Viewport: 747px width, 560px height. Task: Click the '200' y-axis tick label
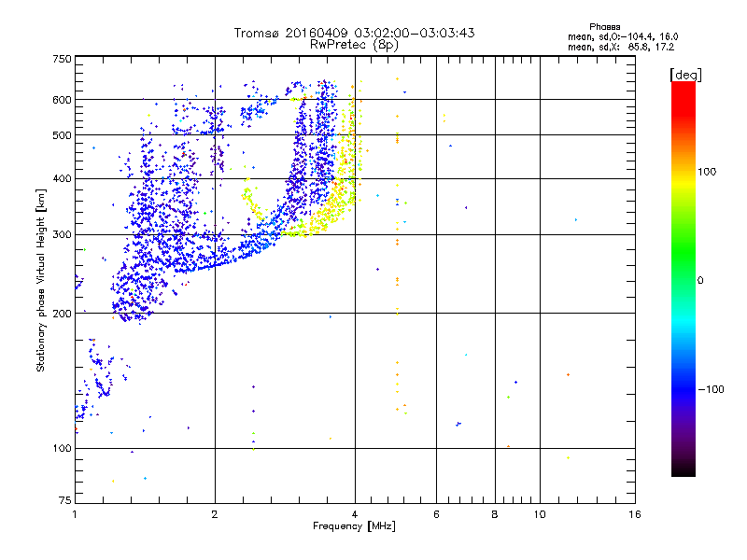62,314
